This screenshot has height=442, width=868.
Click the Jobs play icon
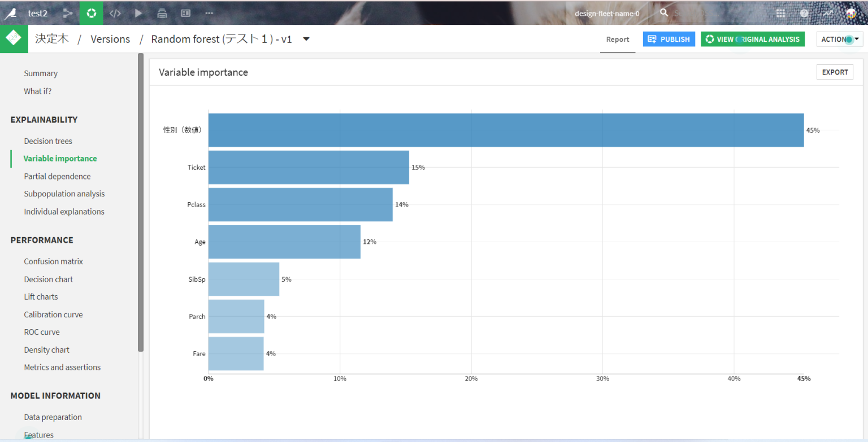[x=138, y=13]
